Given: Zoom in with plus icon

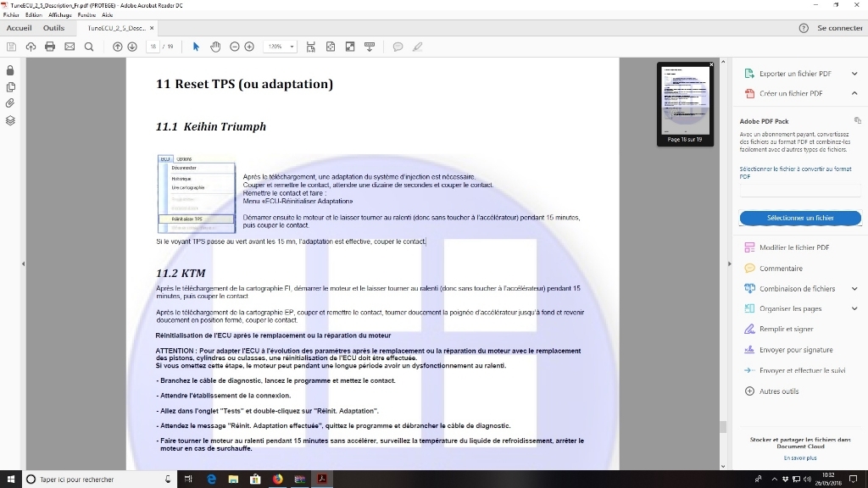Looking at the screenshot, I should coord(249,47).
